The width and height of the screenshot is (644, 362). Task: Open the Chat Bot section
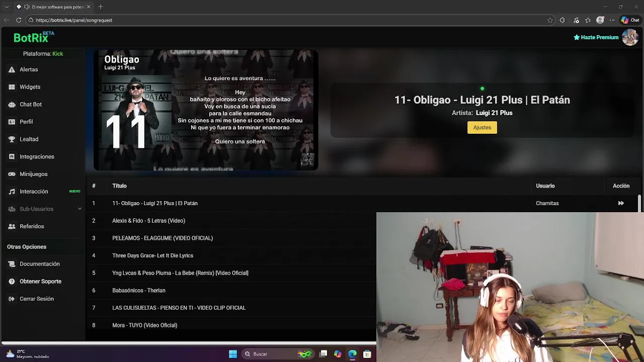point(31,105)
